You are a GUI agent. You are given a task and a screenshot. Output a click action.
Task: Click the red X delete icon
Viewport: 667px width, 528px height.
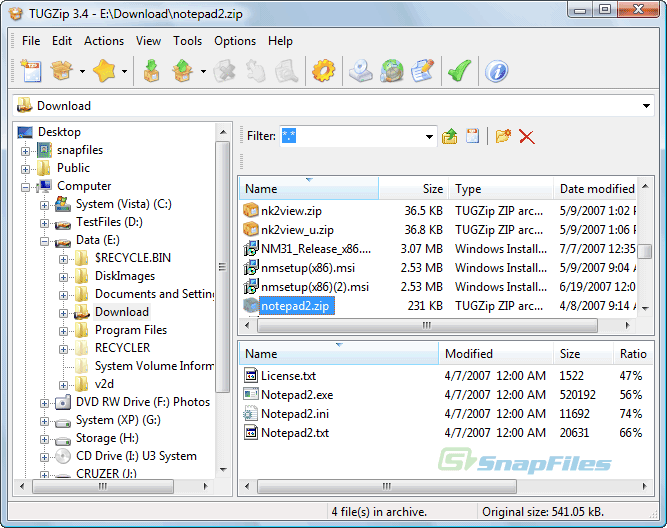(527, 137)
